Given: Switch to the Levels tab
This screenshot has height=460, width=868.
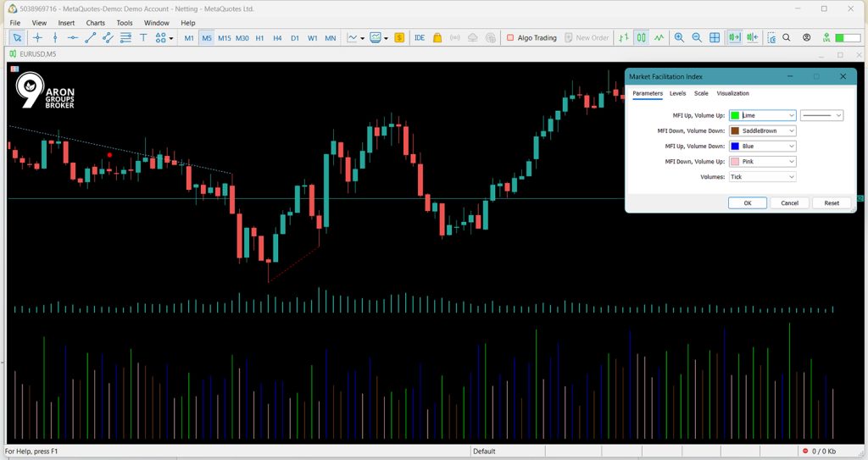Looking at the screenshot, I should (677, 93).
